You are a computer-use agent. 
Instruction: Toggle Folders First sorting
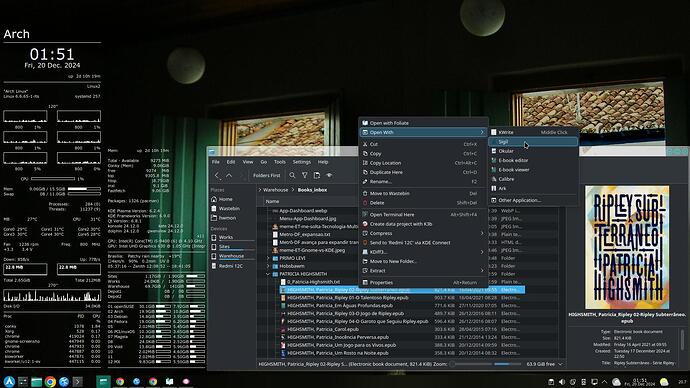point(266,175)
